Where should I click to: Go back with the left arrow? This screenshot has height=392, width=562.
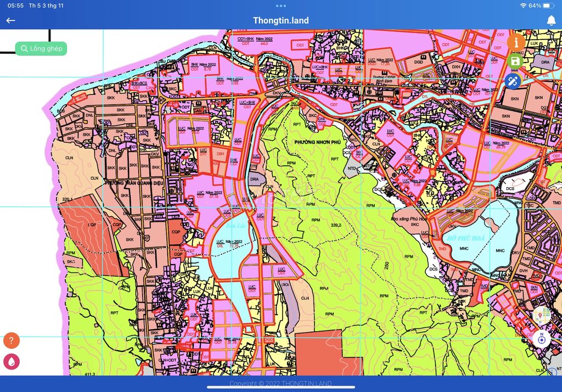click(10, 20)
